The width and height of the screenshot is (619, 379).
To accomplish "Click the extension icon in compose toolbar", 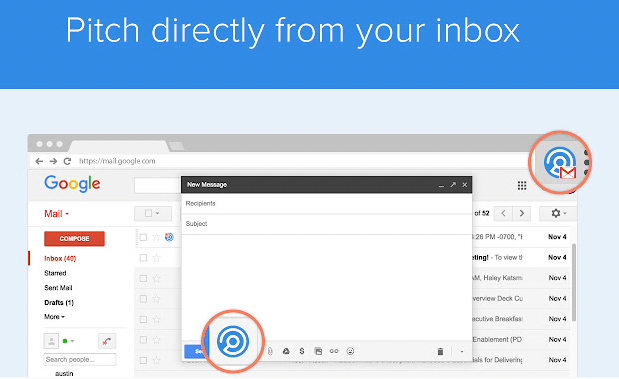I will click(x=233, y=341).
